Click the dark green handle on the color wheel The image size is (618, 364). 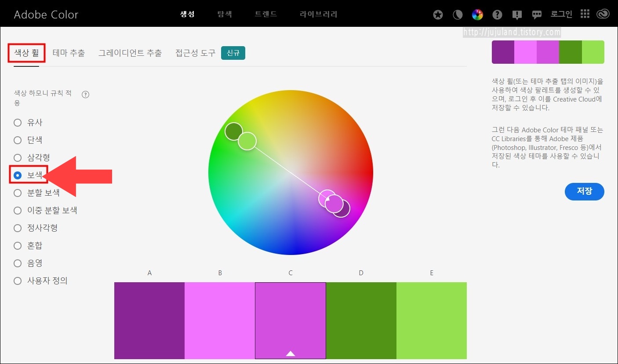click(x=233, y=131)
